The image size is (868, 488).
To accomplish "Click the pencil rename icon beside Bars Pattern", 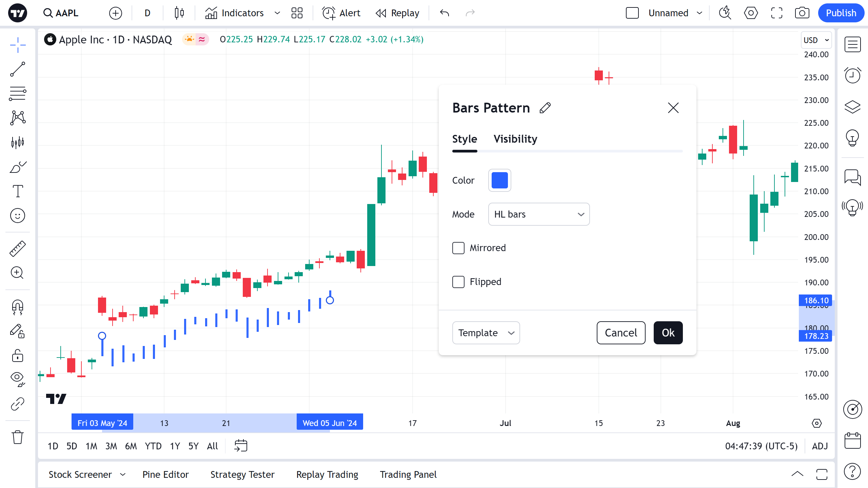I will click(545, 108).
